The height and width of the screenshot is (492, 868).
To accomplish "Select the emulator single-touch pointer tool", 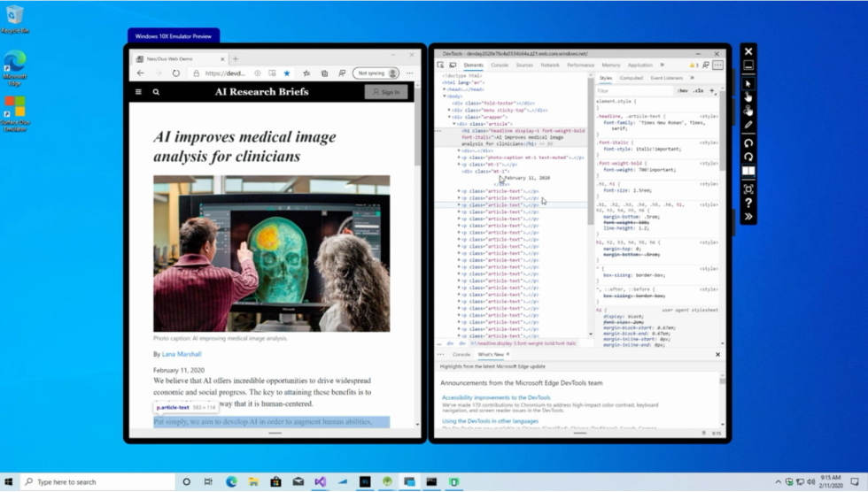I will coord(748,96).
